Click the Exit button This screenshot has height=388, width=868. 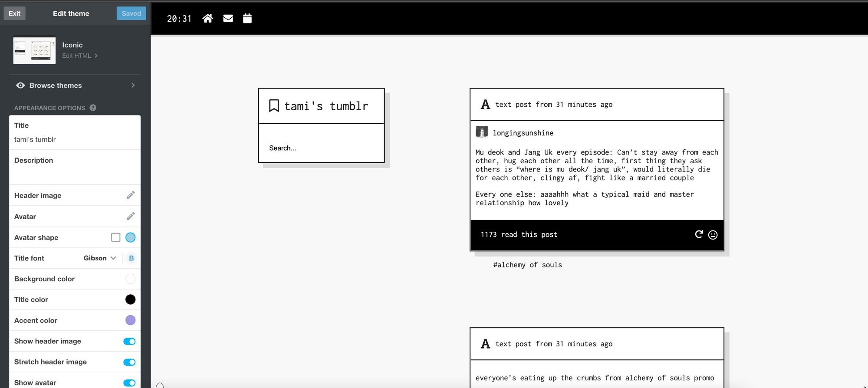coord(15,13)
